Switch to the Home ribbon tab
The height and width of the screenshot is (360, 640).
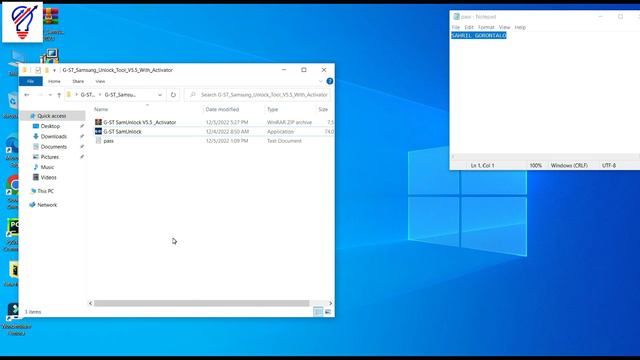(x=54, y=81)
